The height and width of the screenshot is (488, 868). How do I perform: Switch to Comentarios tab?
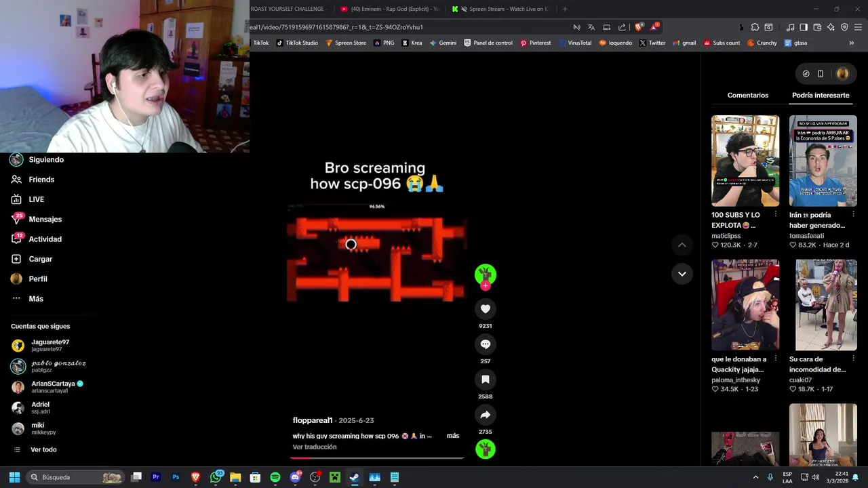pyautogui.click(x=748, y=96)
